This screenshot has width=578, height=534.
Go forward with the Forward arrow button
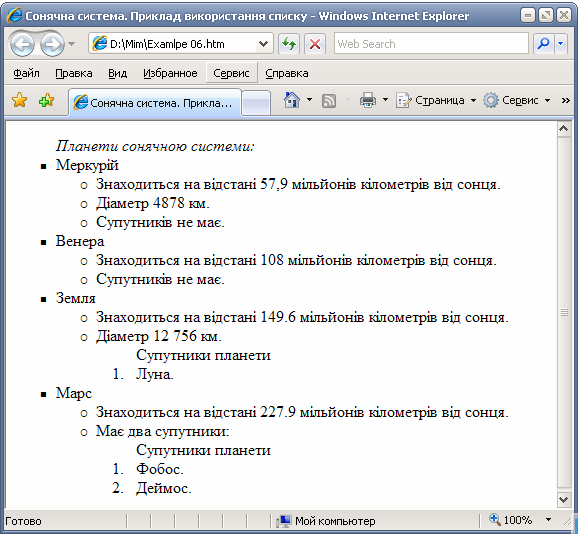click(52, 44)
